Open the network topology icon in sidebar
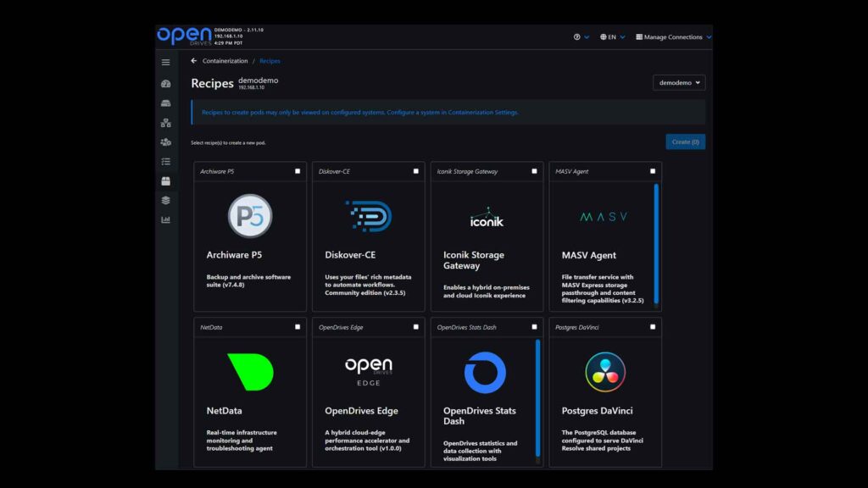The width and height of the screenshot is (868, 488). 165,123
